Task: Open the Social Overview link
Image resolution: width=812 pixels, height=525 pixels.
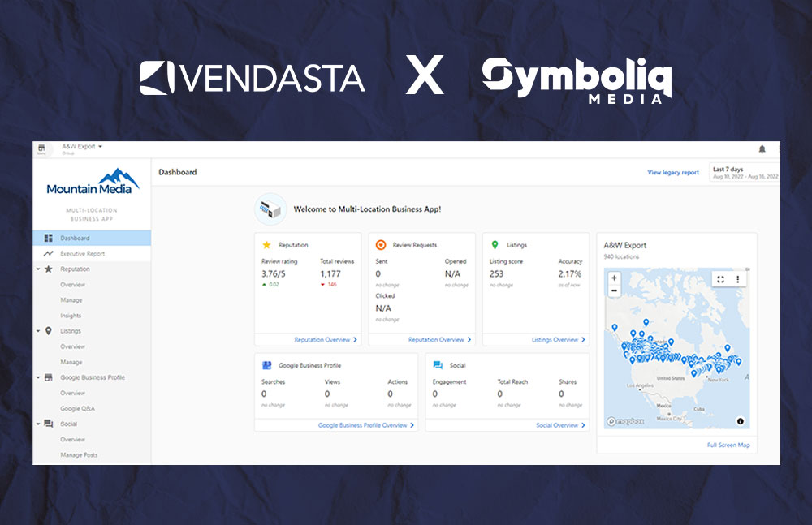Action: pos(560,425)
